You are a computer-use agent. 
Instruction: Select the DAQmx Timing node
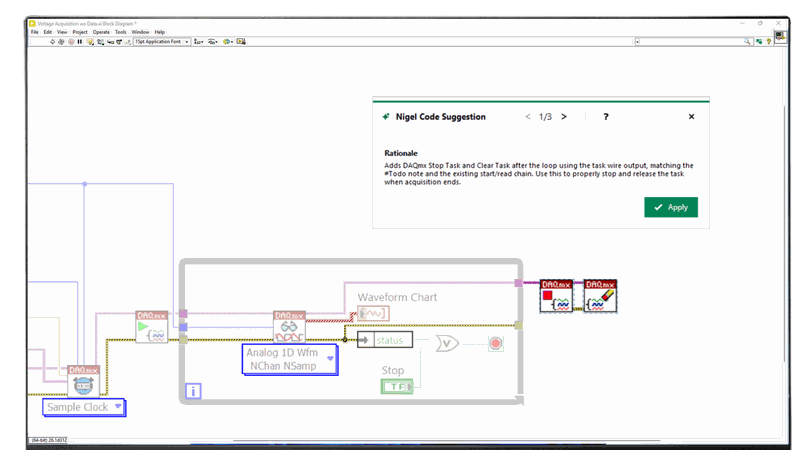click(x=84, y=381)
